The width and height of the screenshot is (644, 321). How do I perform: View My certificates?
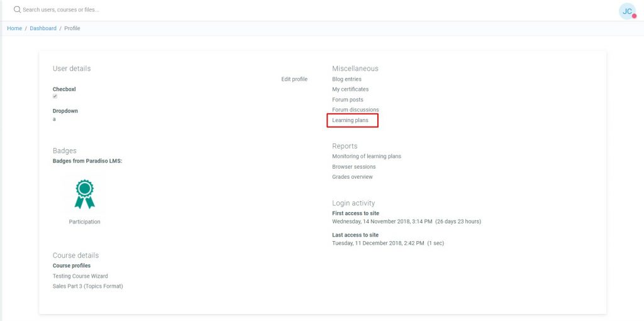tap(350, 89)
